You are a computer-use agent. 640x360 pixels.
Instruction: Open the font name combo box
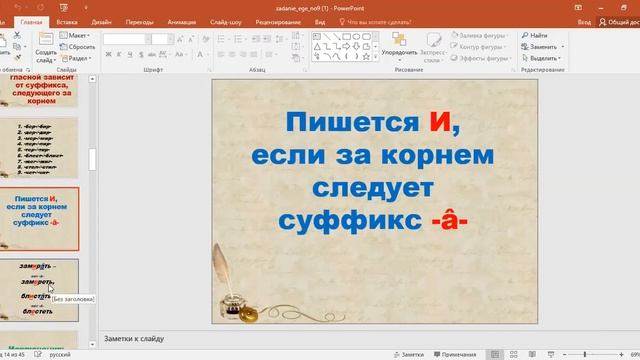(127, 39)
